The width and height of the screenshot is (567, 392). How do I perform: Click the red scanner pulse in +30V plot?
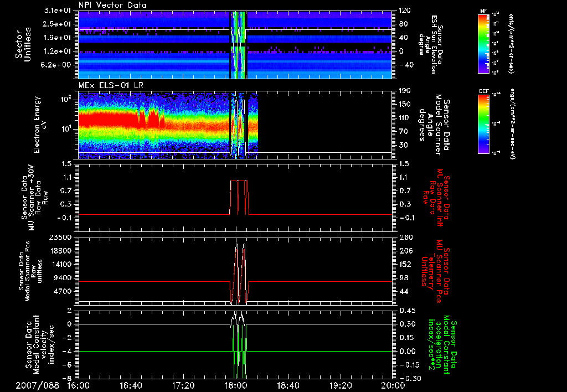click(x=239, y=198)
